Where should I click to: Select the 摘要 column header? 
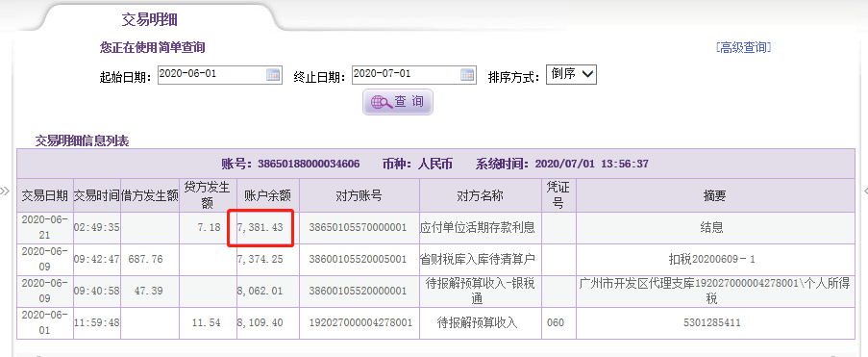click(714, 195)
